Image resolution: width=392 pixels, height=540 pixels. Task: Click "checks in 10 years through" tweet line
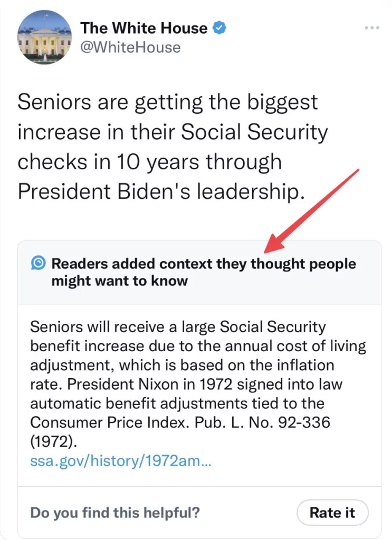point(149,162)
